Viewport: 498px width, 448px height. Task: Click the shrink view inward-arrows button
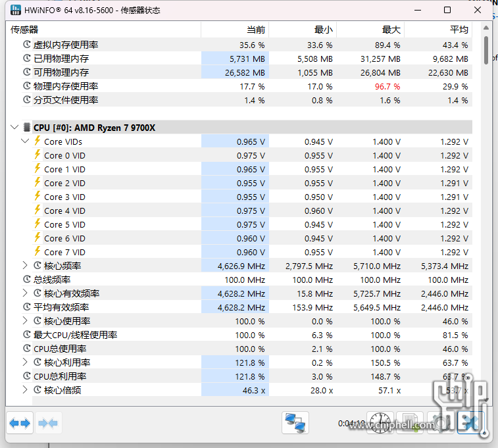(x=48, y=423)
